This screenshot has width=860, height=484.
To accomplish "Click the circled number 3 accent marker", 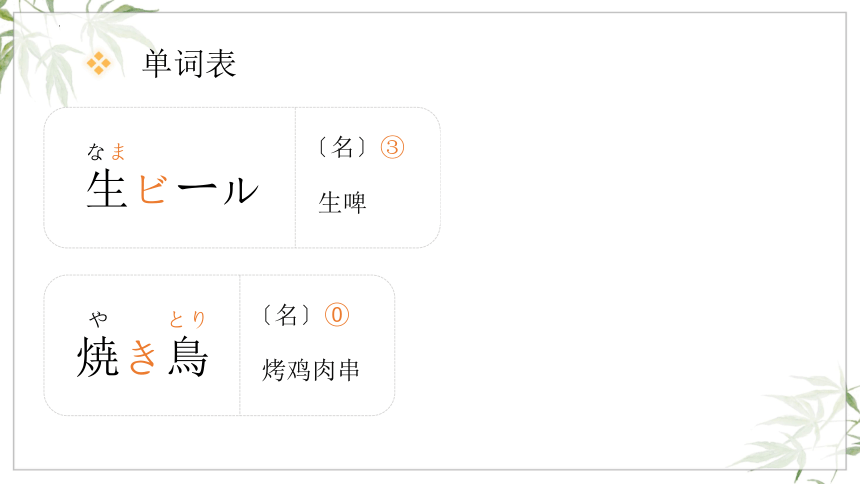I will click(x=392, y=147).
